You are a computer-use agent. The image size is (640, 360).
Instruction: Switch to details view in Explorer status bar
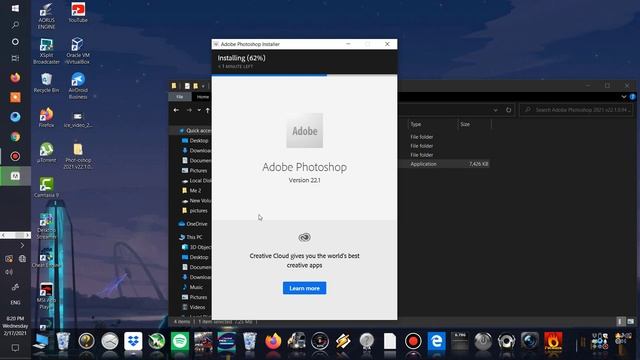pyautogui.click(x=620, y=322)
